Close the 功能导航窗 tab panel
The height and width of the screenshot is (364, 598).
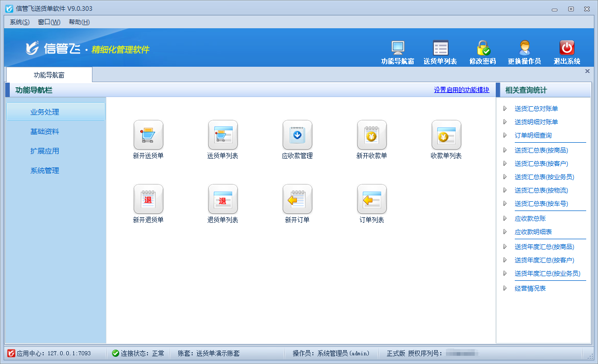[x=587, y=71]
